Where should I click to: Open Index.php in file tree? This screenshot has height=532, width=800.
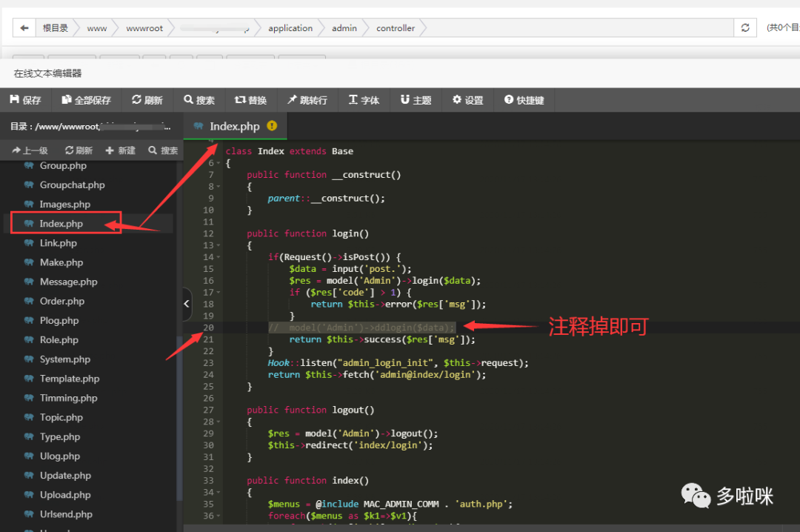(61, 224)
